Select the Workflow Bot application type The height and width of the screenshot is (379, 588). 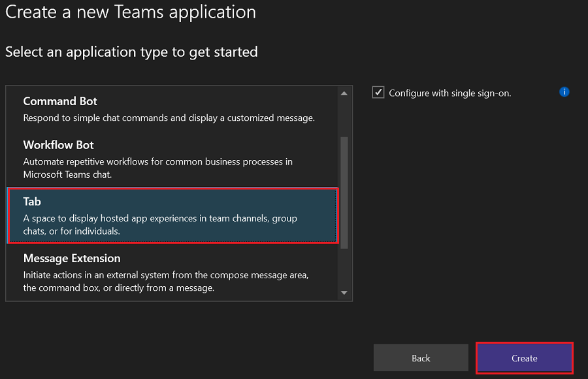tap(172, 159)
